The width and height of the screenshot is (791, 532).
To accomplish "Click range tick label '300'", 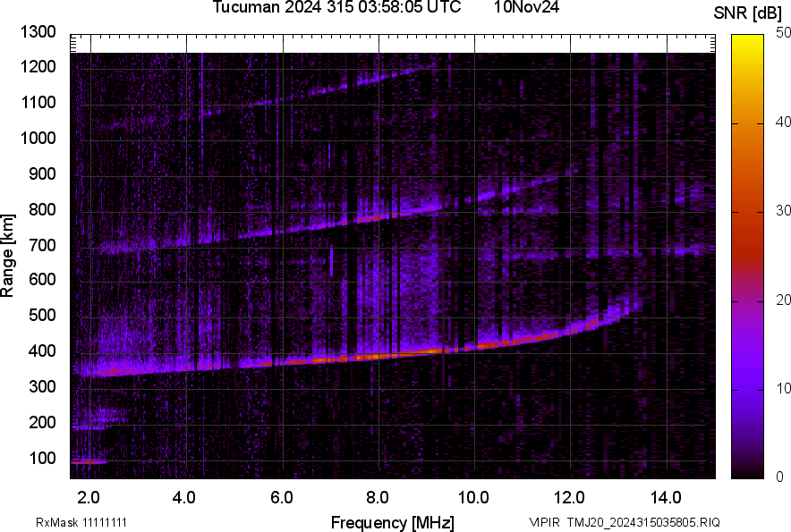I will pyautogui.click(x=42, y=386).
